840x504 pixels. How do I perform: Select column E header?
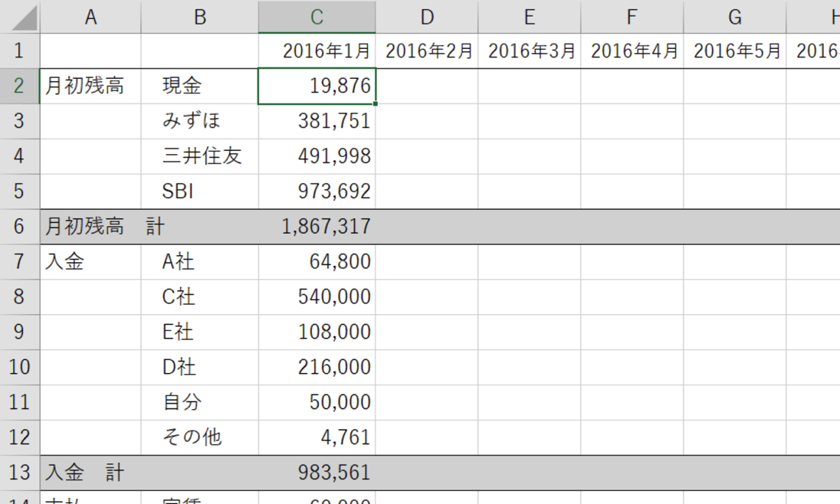tap(530, 17)
